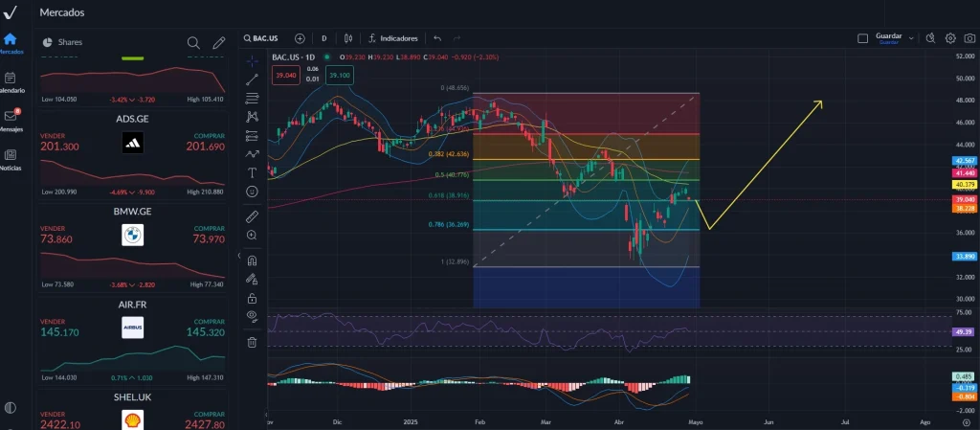Click the layout square icon beside Guardar
The width and height of the screenshot is (980, 430).
click(863, 38)
